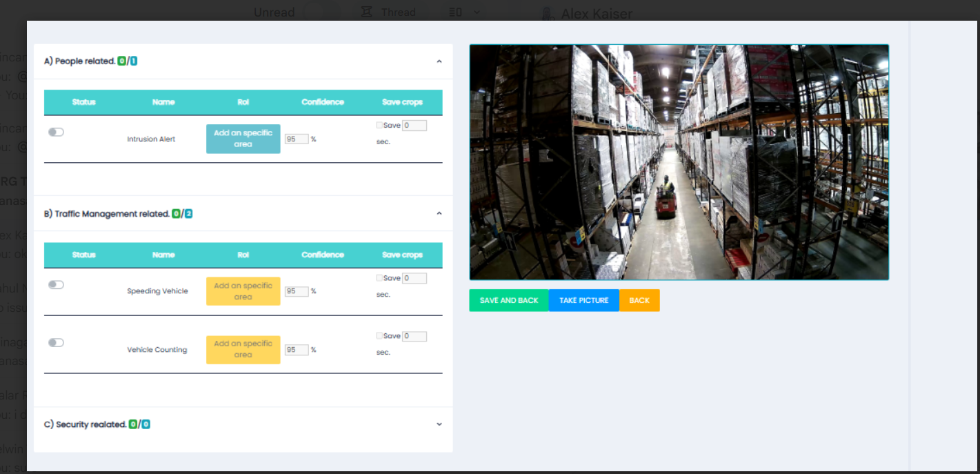The image size is (980, 474).
Task: Tick Save crops checkbox for Vehicle Counting
Action: click(x=379, y=336)
